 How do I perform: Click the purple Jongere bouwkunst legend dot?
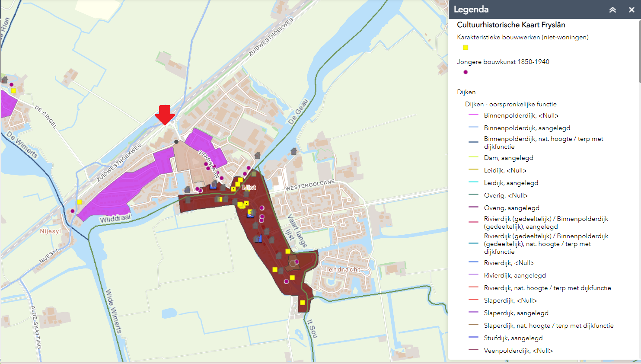466,72
